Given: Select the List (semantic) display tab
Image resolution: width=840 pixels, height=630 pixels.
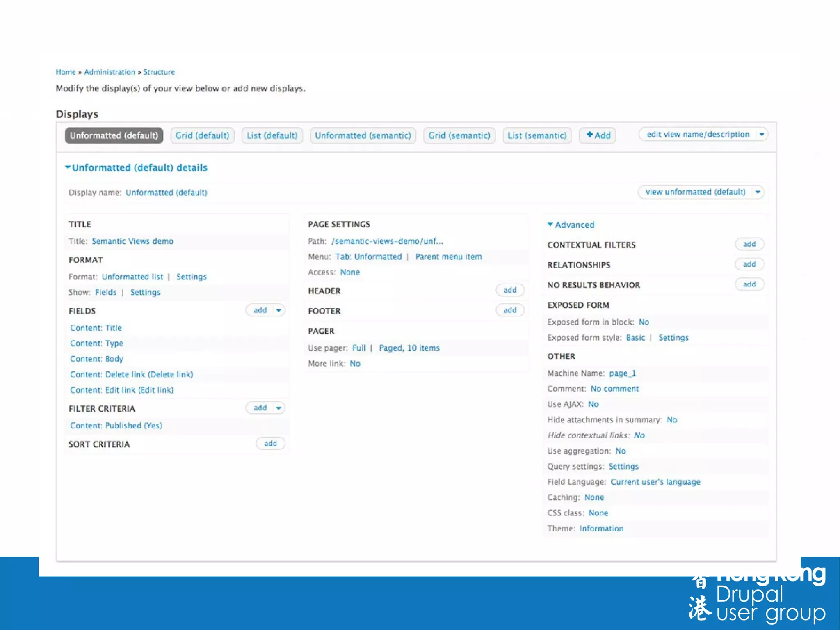Looking at the screenshot, I should 537,135.
